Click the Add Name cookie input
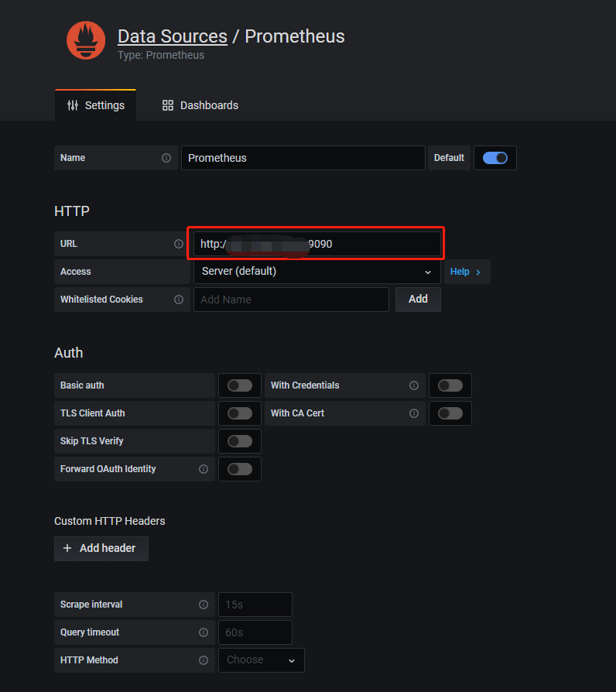Image resolution: width=616 pixels, height=692 pixels. tap(291, 300)
